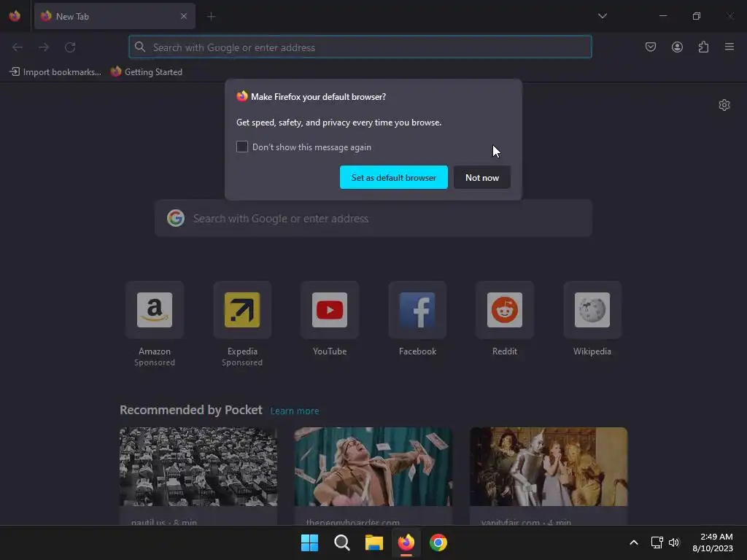Open the Firefox account icon

(677, 47)
